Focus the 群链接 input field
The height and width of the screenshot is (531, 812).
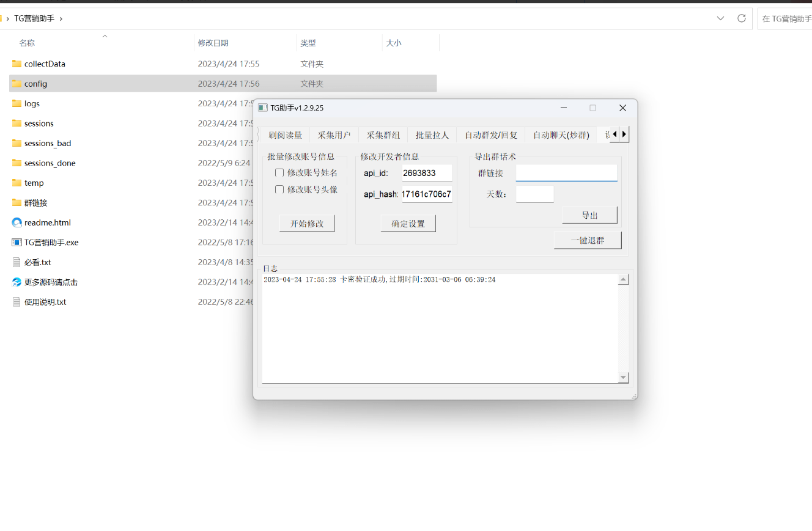click(x=566, y=173)
